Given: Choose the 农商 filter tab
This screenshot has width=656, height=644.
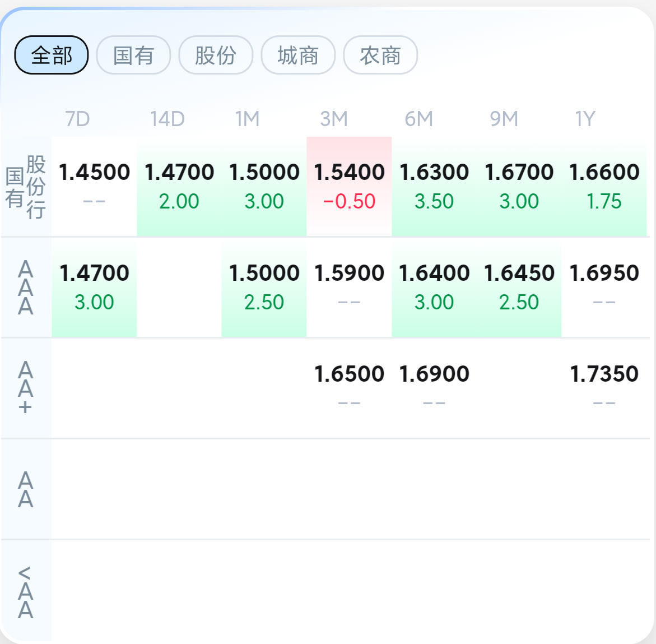Looking at the screenshot, I should point(380,55).
